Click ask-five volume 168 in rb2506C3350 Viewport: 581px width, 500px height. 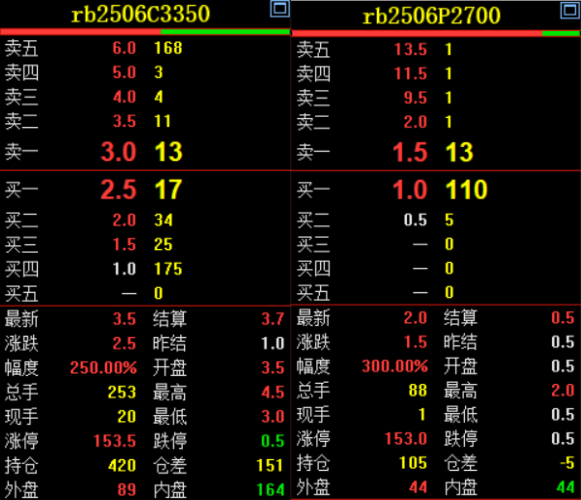point(168,48)
